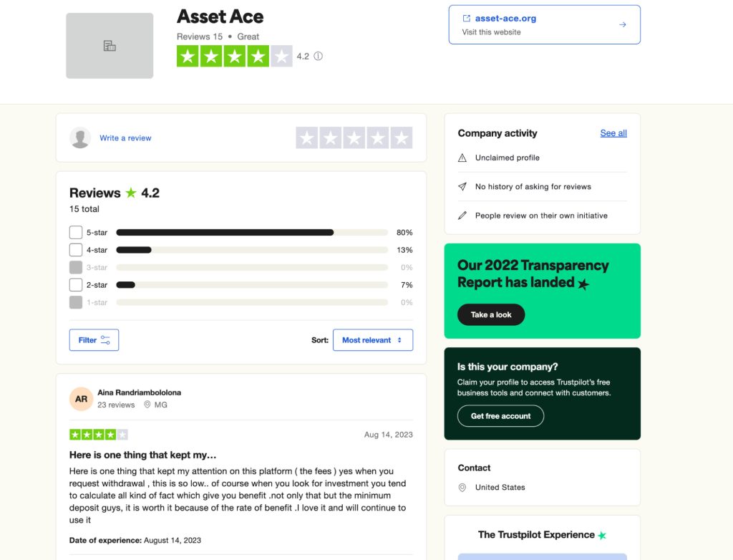Click the company placeholder logo image

(x=110, y=46)
